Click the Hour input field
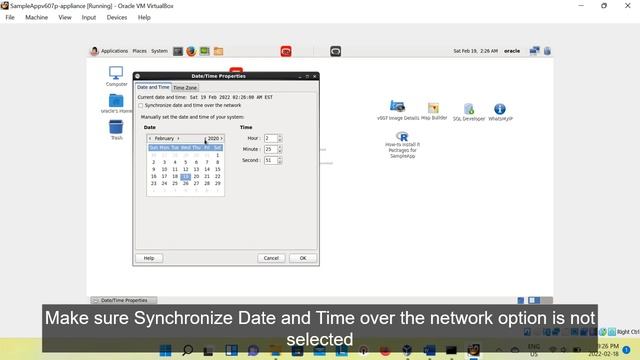640x360 pixels. (x=271, y=138)
